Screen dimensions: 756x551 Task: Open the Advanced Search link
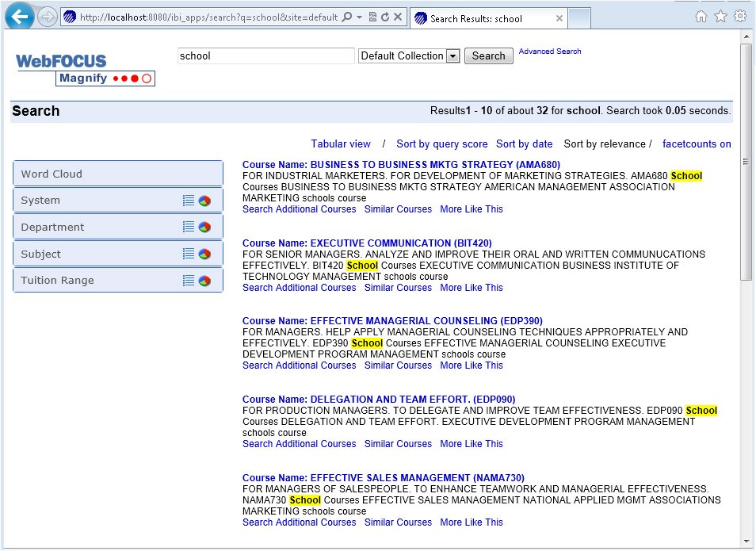click(x=549, y=51)
